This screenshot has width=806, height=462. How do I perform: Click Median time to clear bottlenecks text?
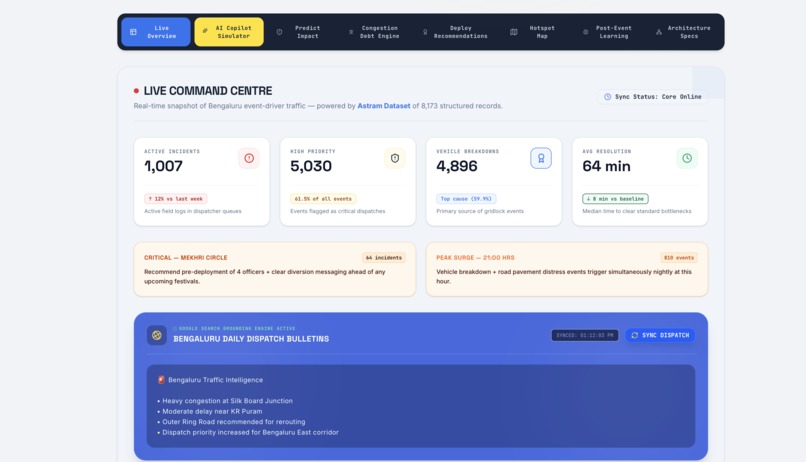point(637,211)
